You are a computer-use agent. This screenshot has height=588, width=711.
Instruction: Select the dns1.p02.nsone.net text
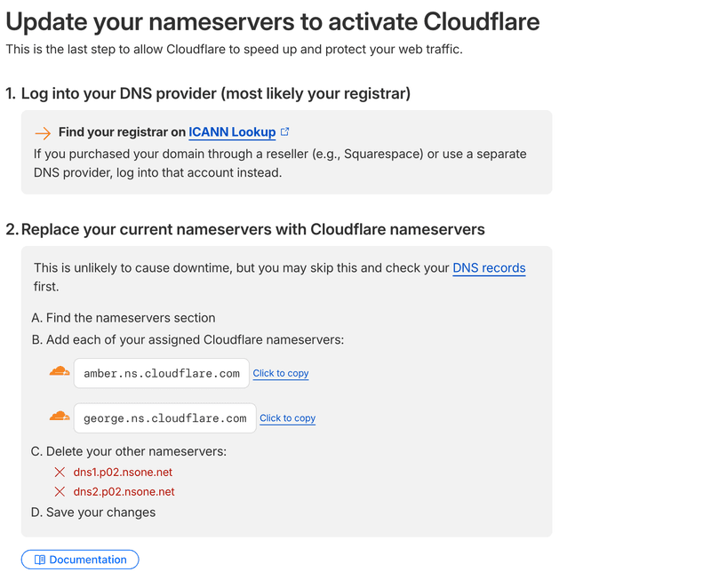pos(123,472)
